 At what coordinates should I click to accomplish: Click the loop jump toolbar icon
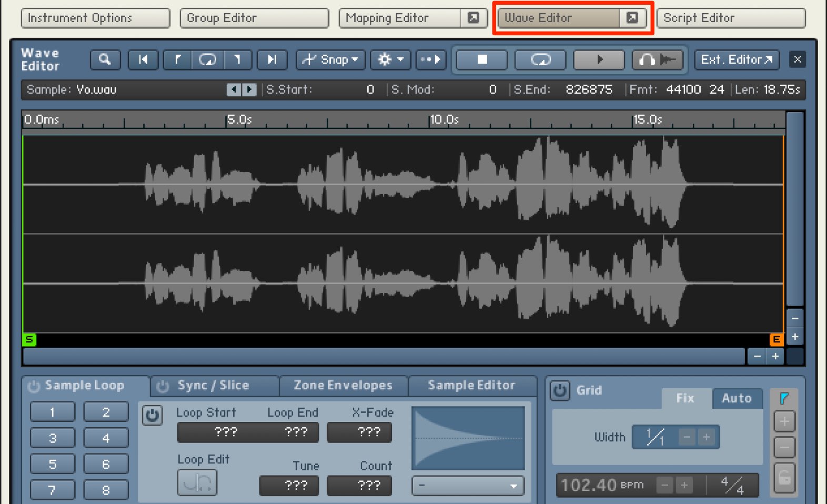click(208, 59)
